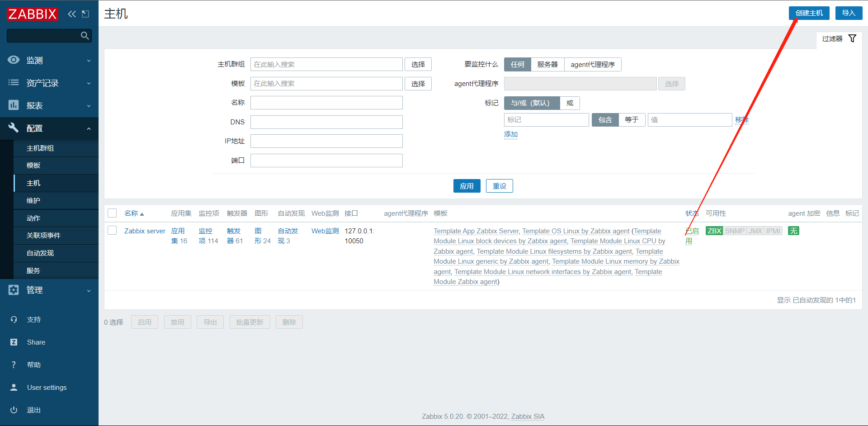Click the SNMP availability badge
868x426 pixels.
point(735,231)
